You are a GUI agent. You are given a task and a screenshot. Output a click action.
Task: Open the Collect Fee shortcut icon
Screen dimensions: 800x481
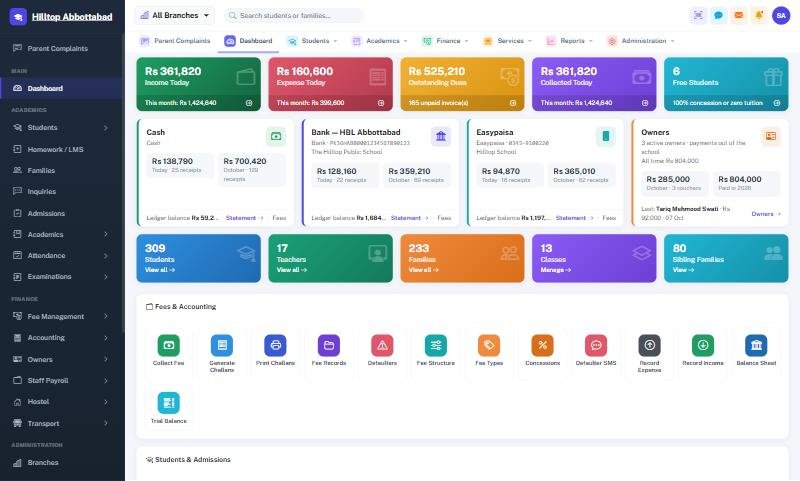pyautogui.click(x=168, y=345)
